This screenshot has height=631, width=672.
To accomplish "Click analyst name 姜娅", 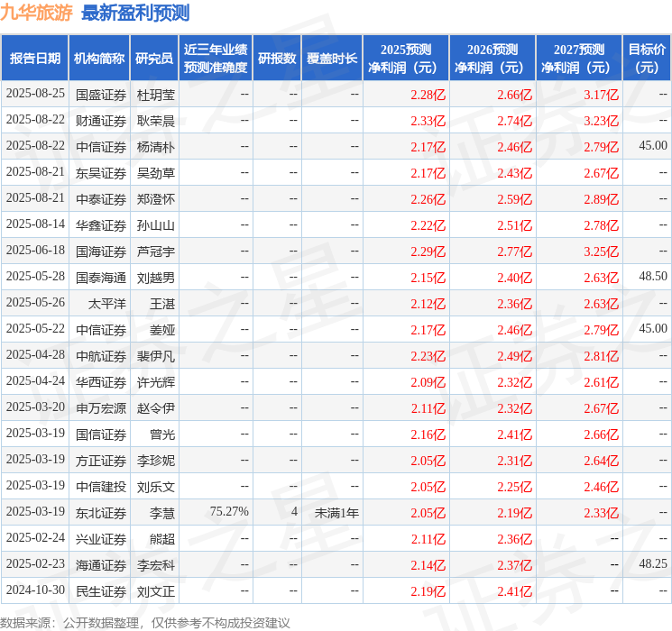I will point(162,330).
